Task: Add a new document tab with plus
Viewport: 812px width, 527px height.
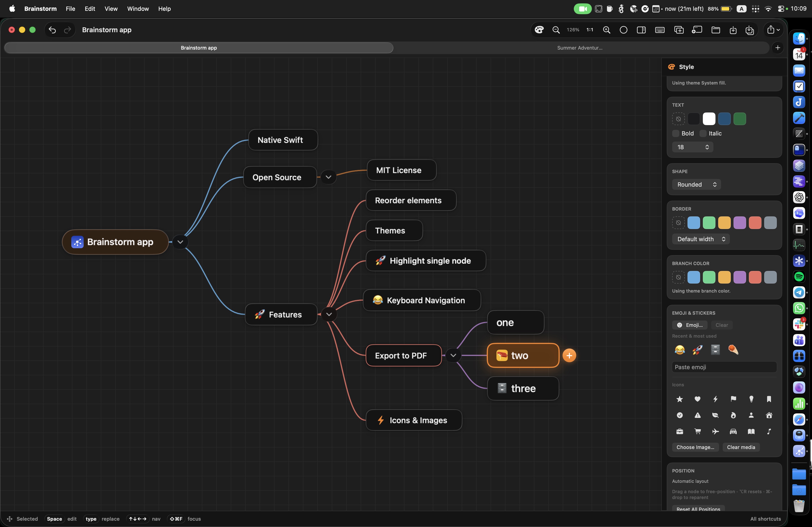Action: [x=777, y=48]
